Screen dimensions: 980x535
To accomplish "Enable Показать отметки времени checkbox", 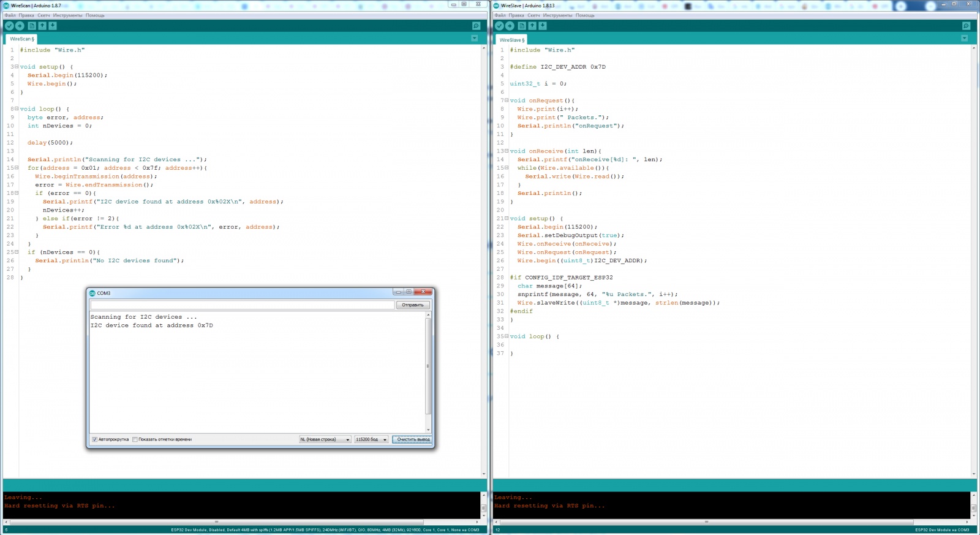I will tap(135, 439).
